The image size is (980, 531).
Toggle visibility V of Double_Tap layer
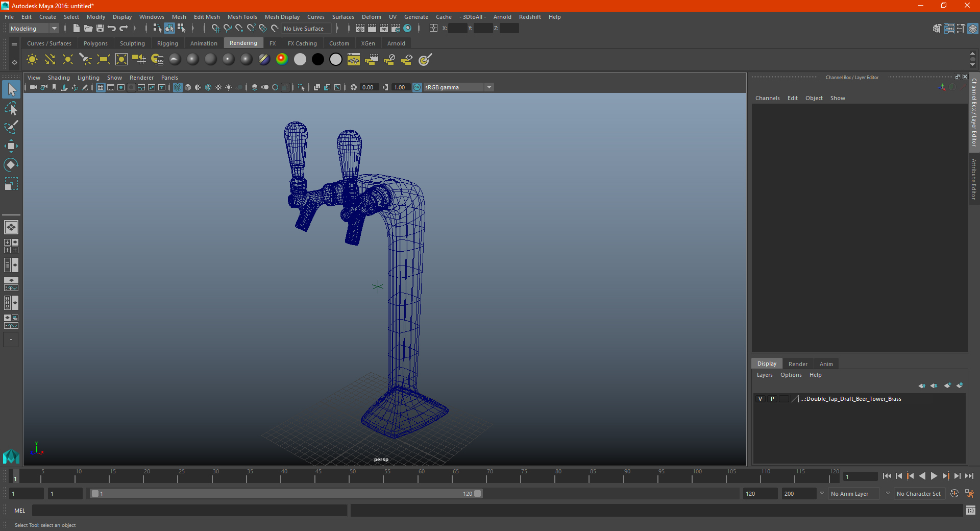760,399
